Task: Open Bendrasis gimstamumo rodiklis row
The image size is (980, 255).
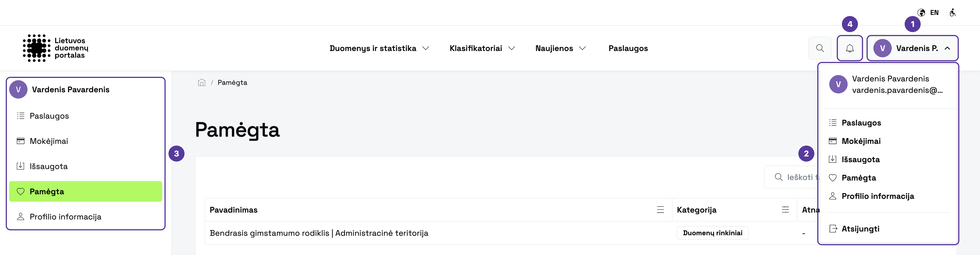Action: pos(319,233)
